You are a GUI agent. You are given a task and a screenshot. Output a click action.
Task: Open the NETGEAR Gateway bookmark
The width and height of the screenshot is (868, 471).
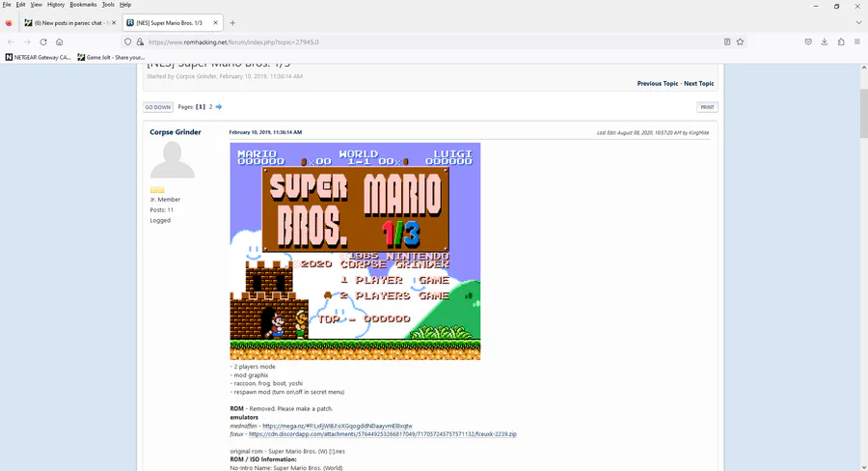(39, 57)
